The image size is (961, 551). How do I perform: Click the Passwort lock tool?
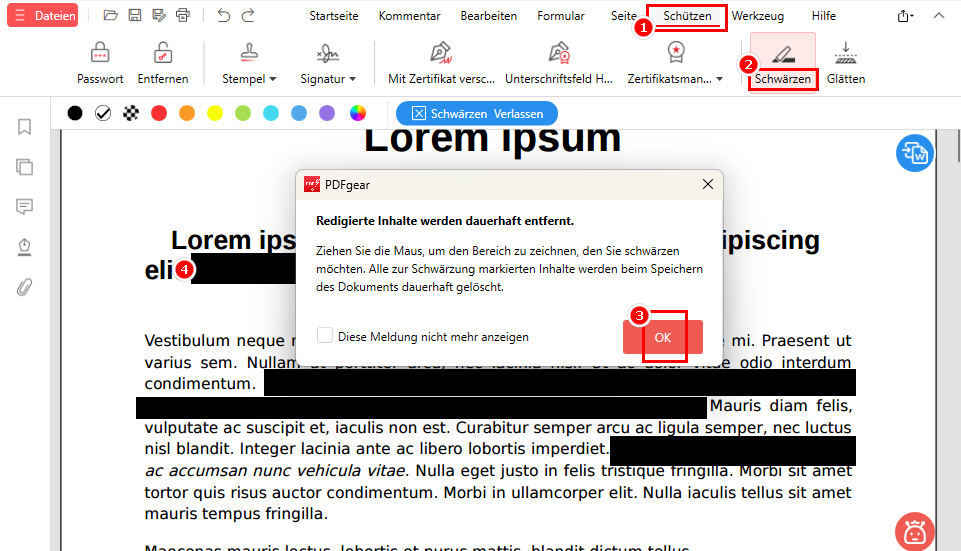pos(100,63)
